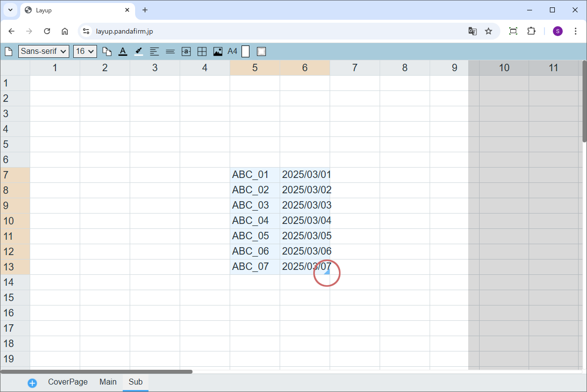This screenshot has width=587, height=392.
Task: Open the browser tab search chevron
Action: click(10, 10)
